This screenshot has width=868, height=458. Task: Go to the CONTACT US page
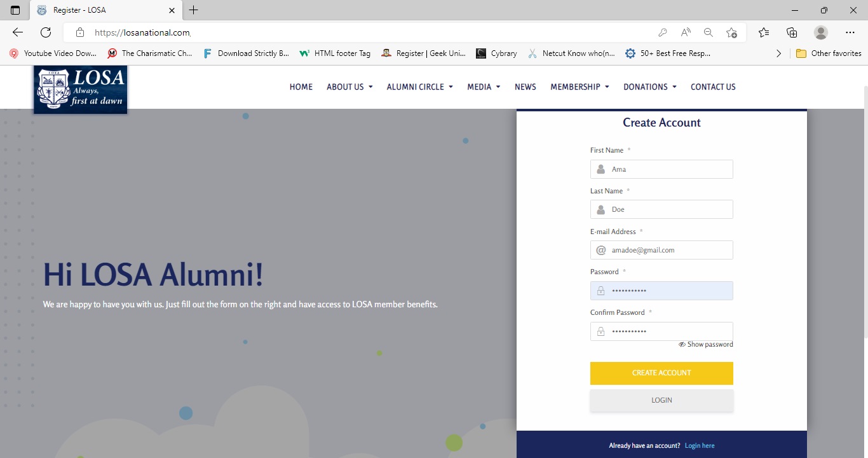713,87
